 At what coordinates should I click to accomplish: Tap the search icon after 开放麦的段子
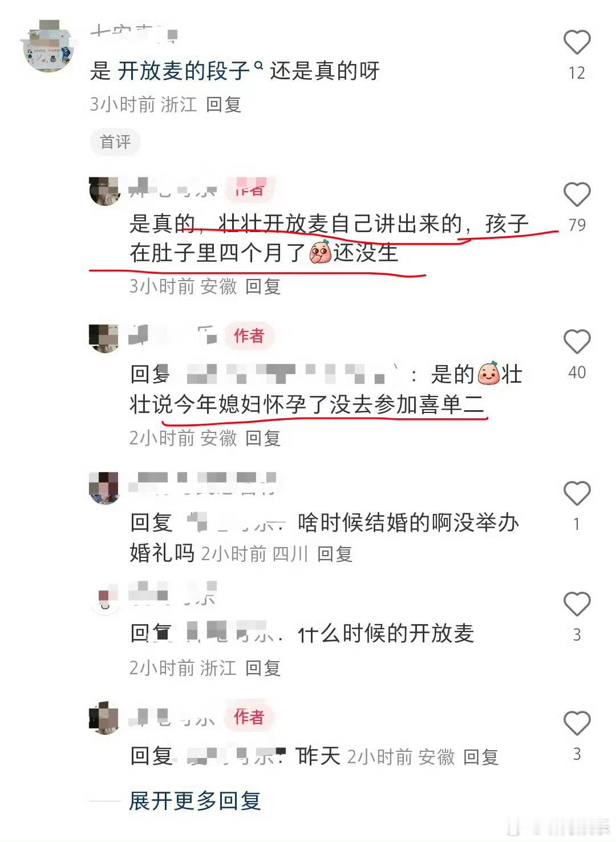(258, 66)
